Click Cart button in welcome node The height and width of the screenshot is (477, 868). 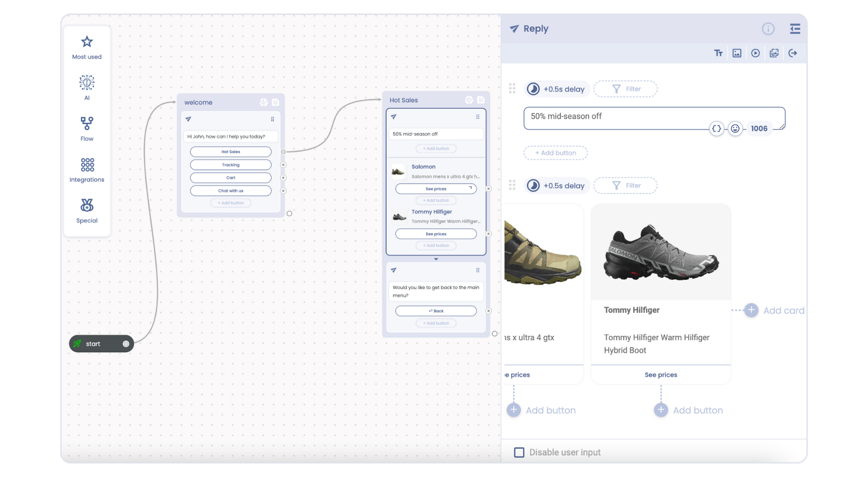tap(231, 178)
